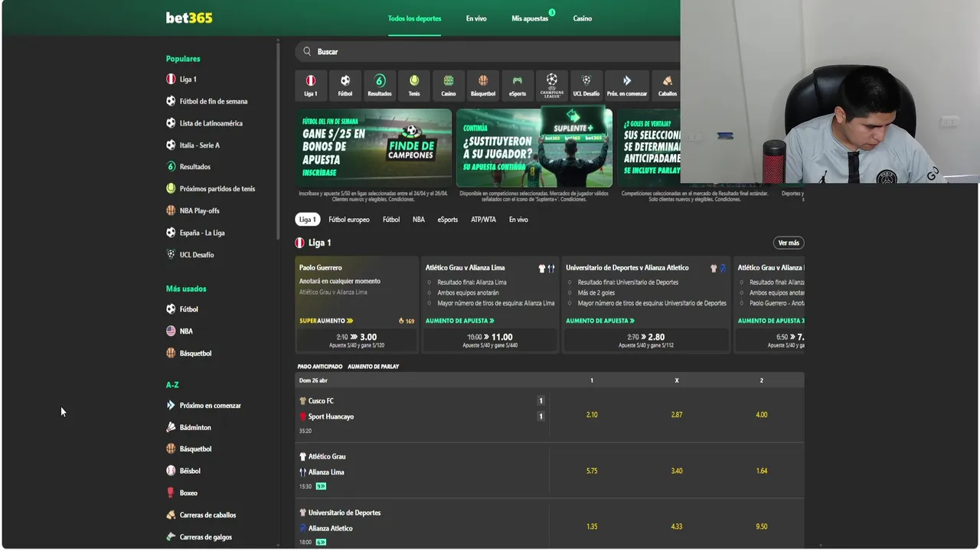
Task: Click the Ver más button
Action: point(789,243)
